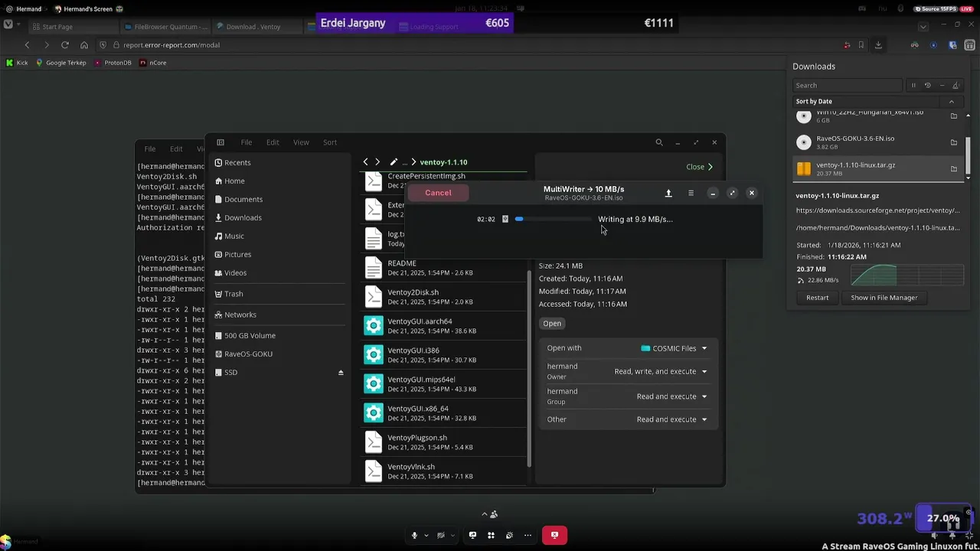Viewport: 980px width, 551px height.
Task: Pause all downloads in the Downloads panel
Action: pos(913,86)
